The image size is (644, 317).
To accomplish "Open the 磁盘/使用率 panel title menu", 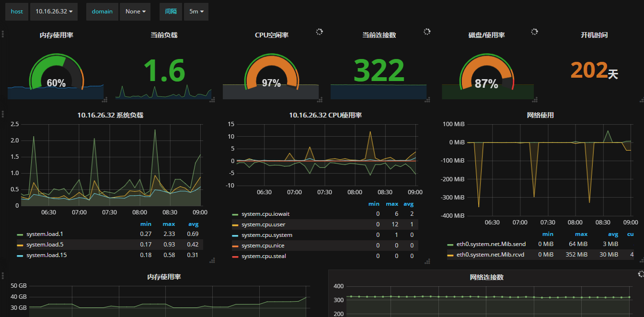I will pyautogui.click(x=487, y=35).
